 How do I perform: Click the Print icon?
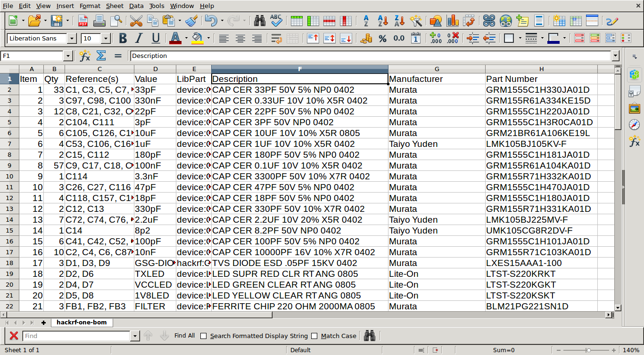click(99, 21)
